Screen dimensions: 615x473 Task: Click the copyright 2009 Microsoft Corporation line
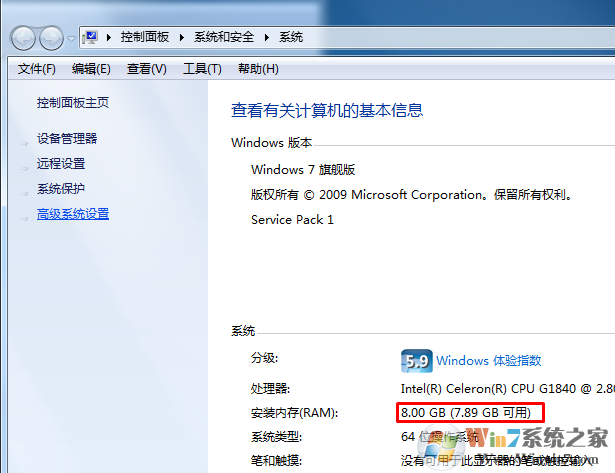click(x=412, y=195)
